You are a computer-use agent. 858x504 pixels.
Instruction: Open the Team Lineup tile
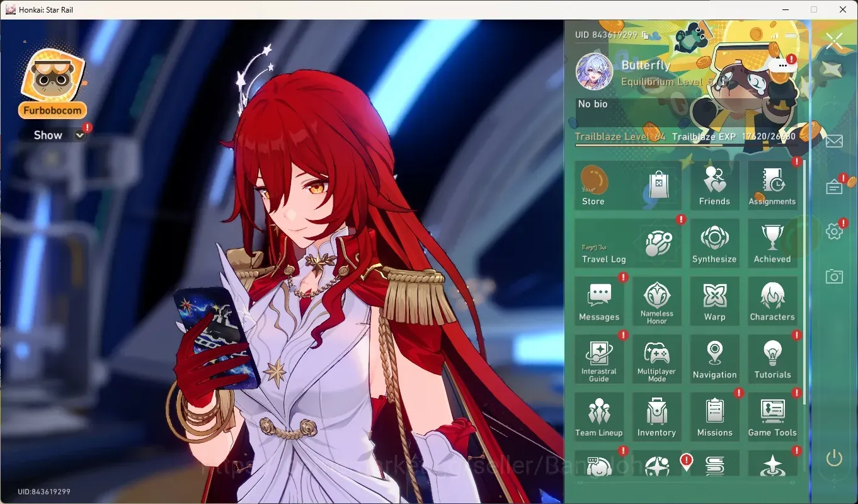click(599, 417)
